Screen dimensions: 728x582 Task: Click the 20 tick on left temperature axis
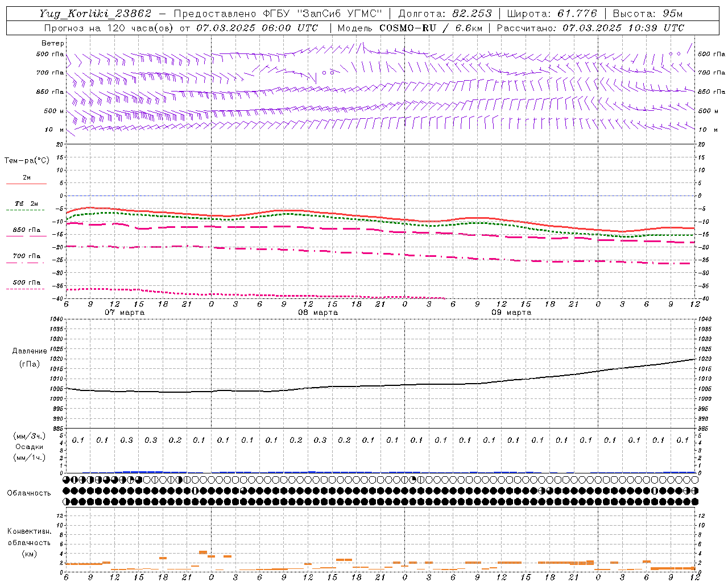(x=61, y=144)
